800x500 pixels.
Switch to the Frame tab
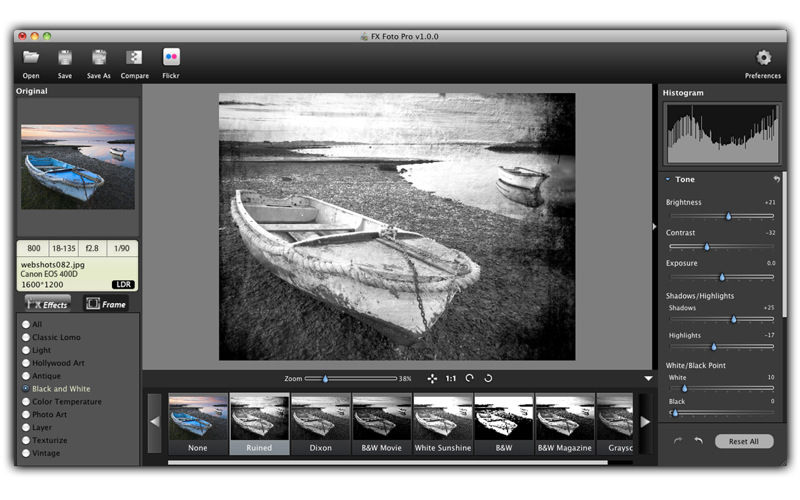(106, 304)
